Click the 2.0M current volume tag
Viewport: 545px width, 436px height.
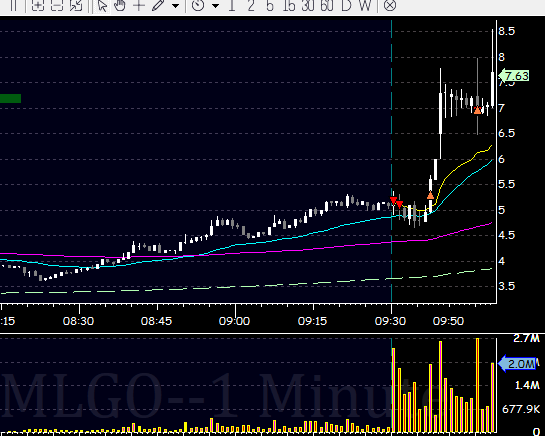[x=517, y=364]
